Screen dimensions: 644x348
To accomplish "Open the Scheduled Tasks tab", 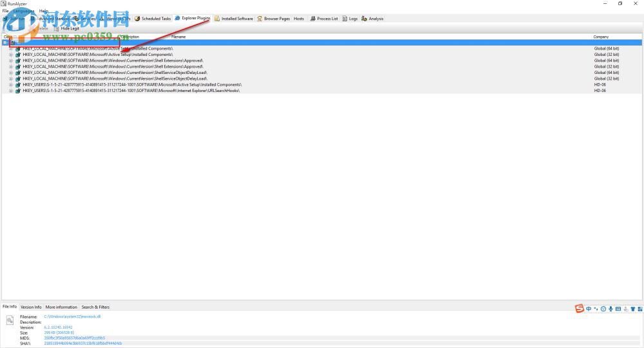I will (x=153, y=19).
